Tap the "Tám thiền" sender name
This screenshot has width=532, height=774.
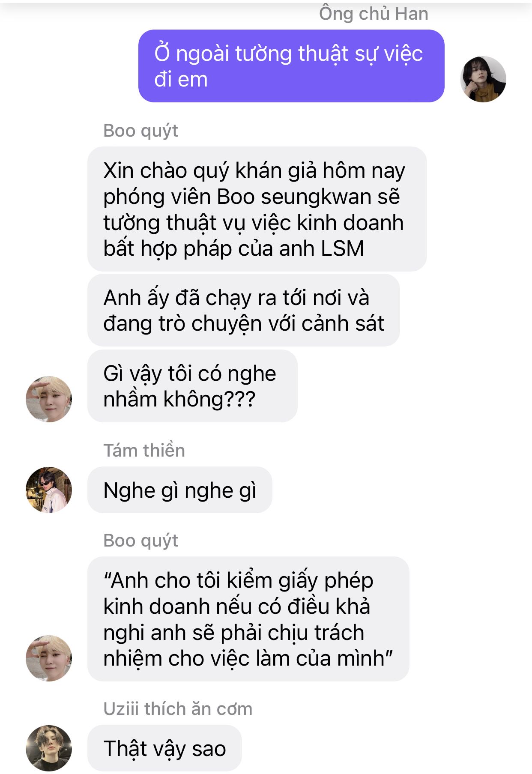pos(144,451)
